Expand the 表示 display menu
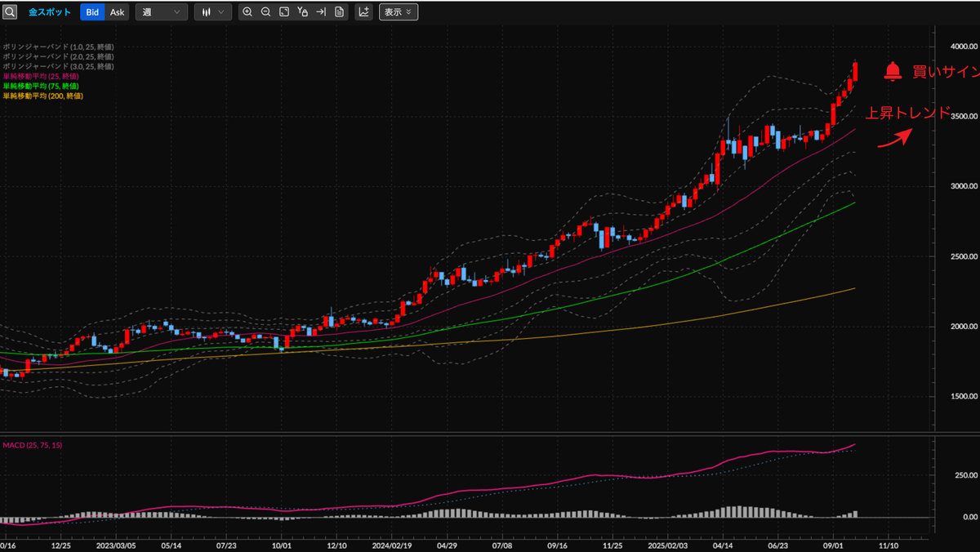The height and width of the screenshot is (552, 980). tap(398, 12)
